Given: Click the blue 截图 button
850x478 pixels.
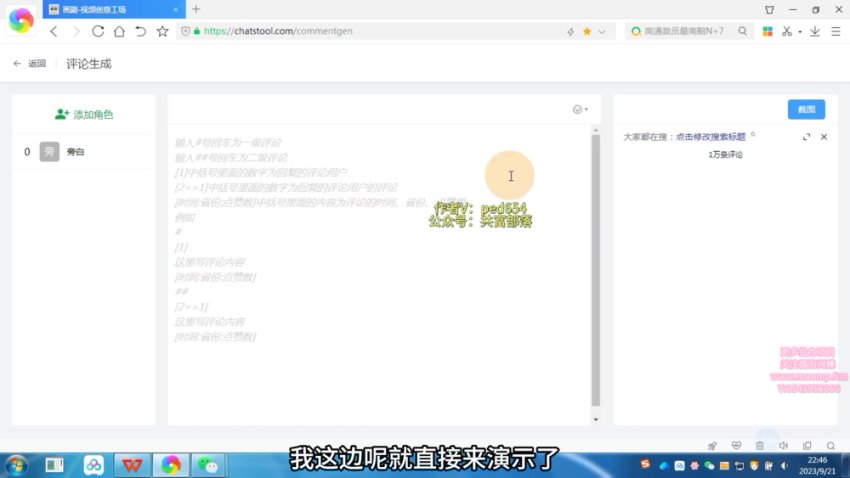Looking at the screenshot, I should pyautogui.click(x=806, y=109).
